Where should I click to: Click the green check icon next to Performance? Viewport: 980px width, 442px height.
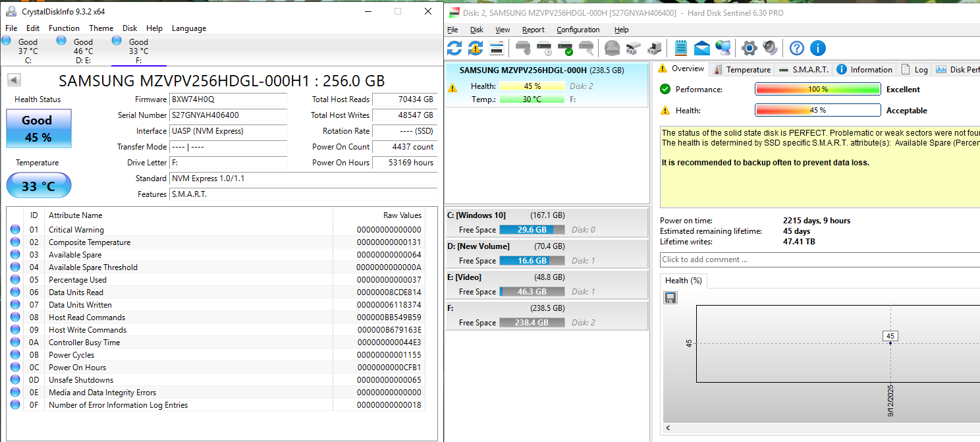[665, 89]
